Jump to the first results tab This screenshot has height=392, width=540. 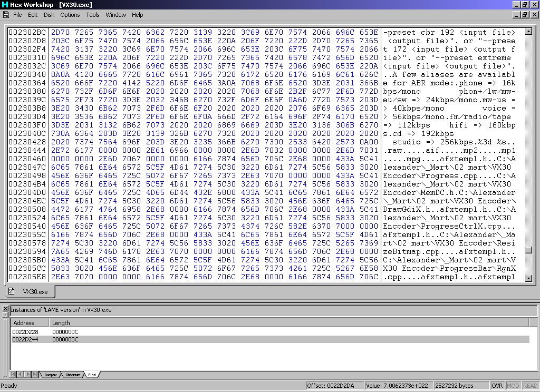(x=13, y=375)
